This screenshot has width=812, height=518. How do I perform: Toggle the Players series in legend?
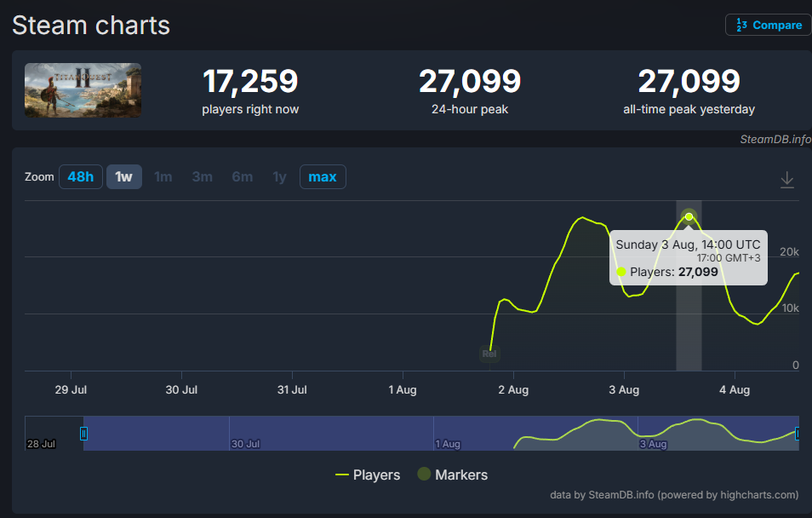pyautogui.click(x=368, y=475)
